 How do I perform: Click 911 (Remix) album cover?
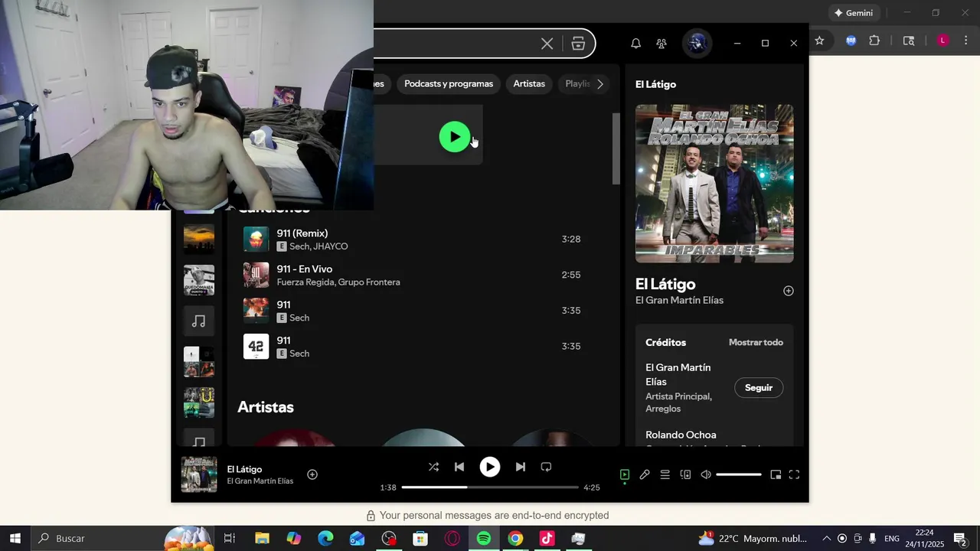point(256,239)
